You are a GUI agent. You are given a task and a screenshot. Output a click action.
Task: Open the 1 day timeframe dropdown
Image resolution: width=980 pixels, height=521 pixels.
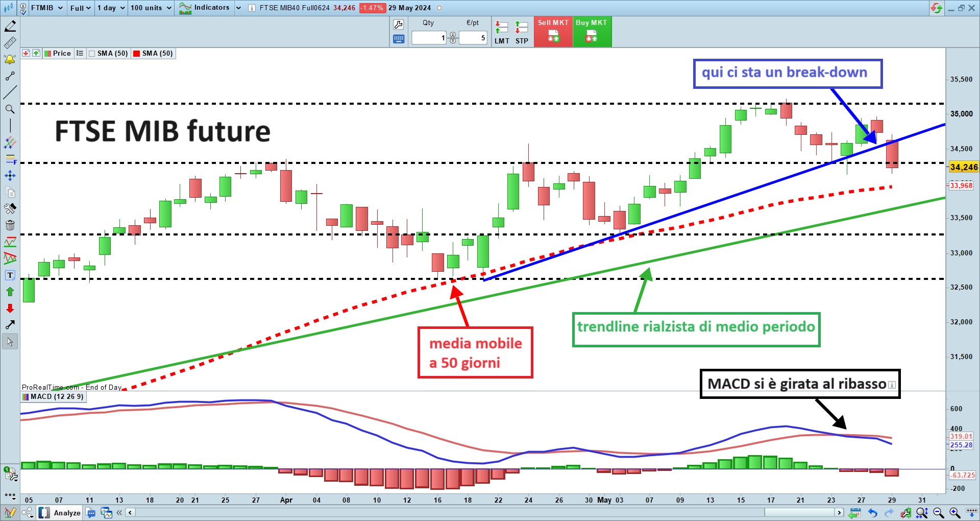[x=111, y=8]
